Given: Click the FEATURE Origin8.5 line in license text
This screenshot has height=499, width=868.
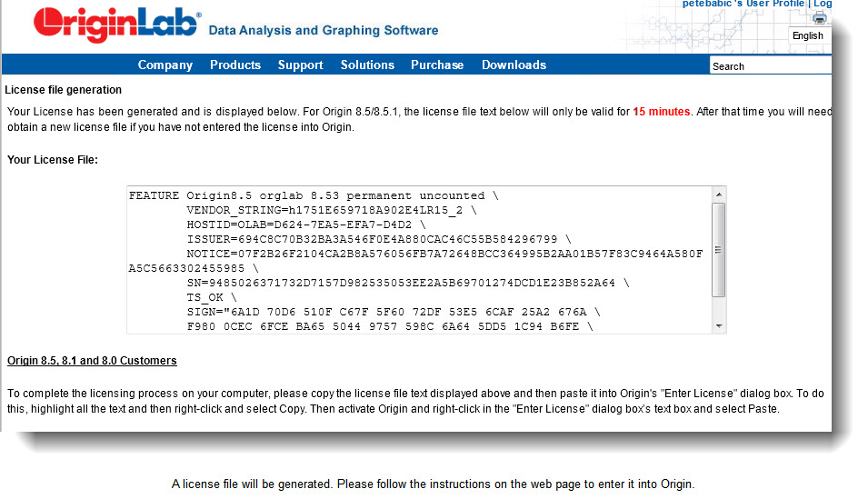Looking at the screenshot, I should (x=314, y=195).
